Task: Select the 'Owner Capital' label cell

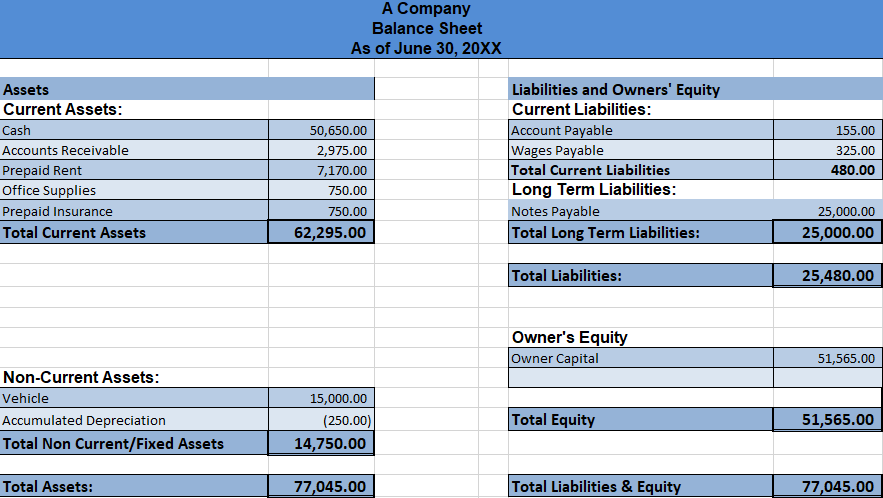Action: coord(641,358)
